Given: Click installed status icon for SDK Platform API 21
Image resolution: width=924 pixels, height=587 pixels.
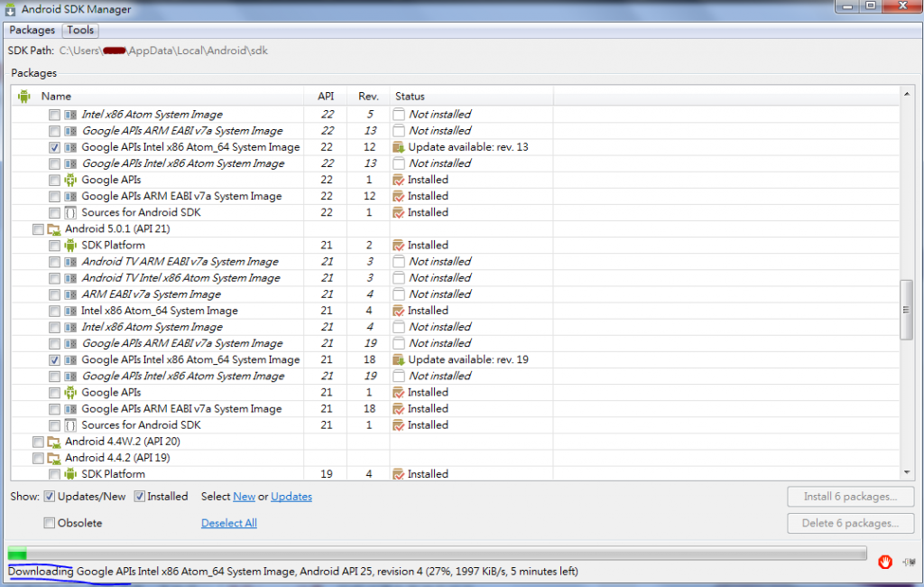Looking at the screenshot, I should pyautogui.click(x=399, y=246).
